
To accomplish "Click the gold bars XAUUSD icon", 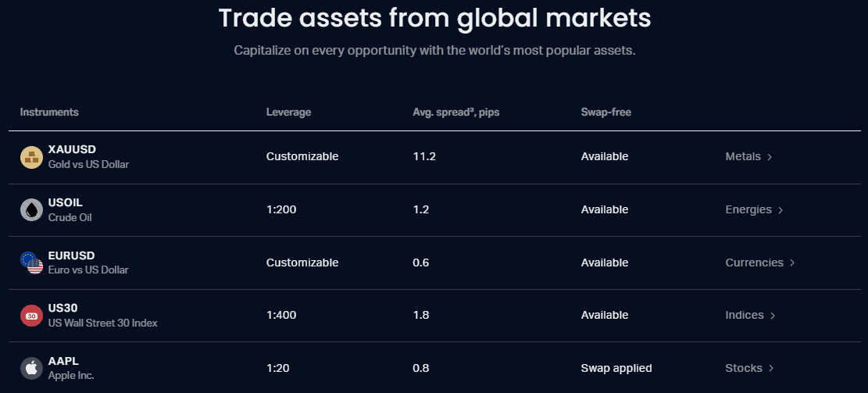I will click(x=31, y=157).
